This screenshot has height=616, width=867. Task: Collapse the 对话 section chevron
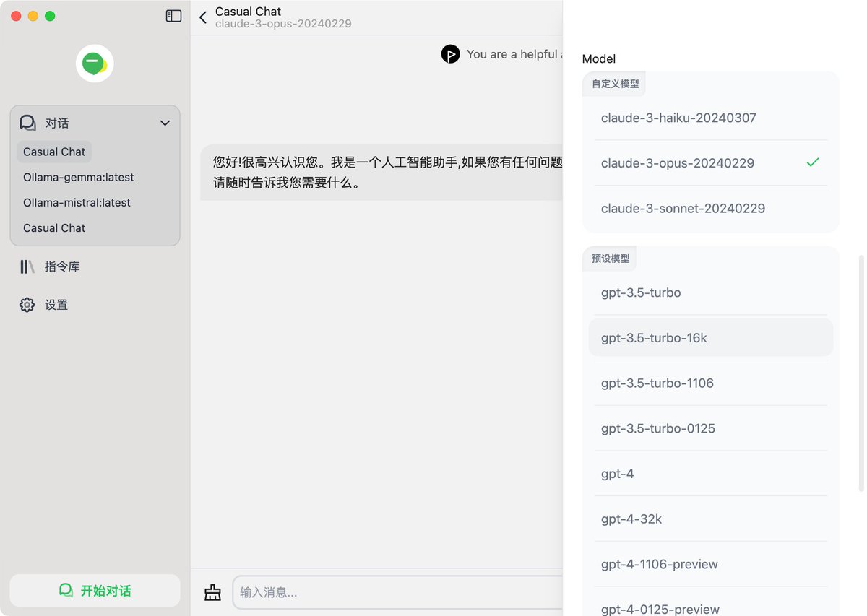pos(165,123)
